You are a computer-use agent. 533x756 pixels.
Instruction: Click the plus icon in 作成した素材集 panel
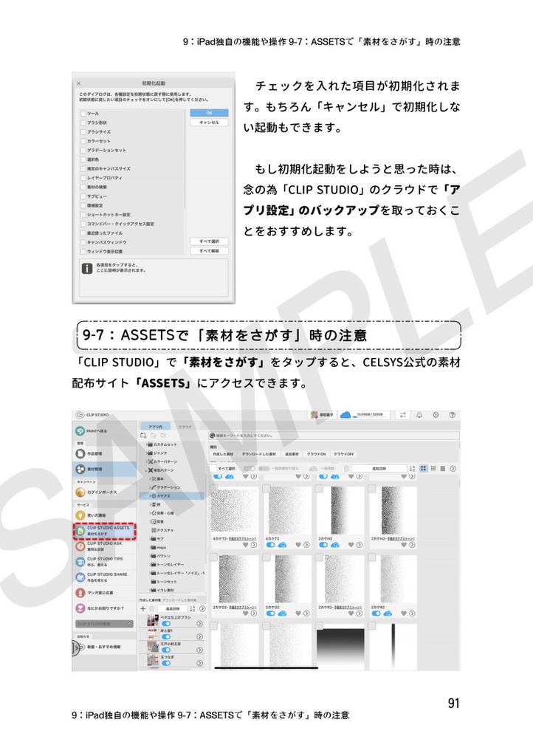143,608
